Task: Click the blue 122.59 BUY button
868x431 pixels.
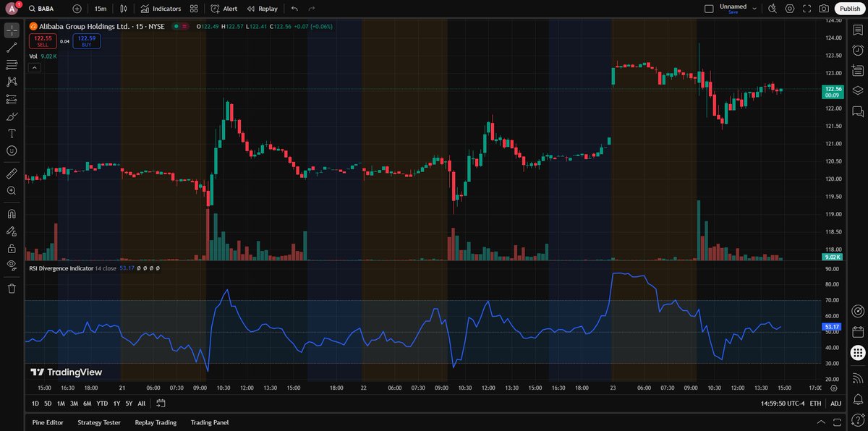Action: (x=87, y=40)
